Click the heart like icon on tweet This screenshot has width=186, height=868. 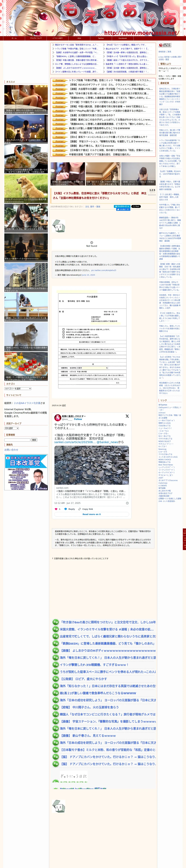pos(56,509)
